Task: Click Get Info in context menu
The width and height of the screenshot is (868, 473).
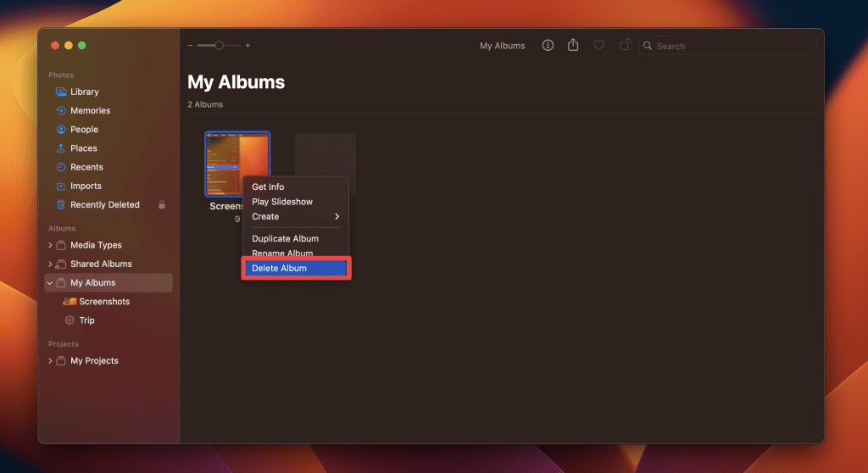Action: [x=268, y=187]
